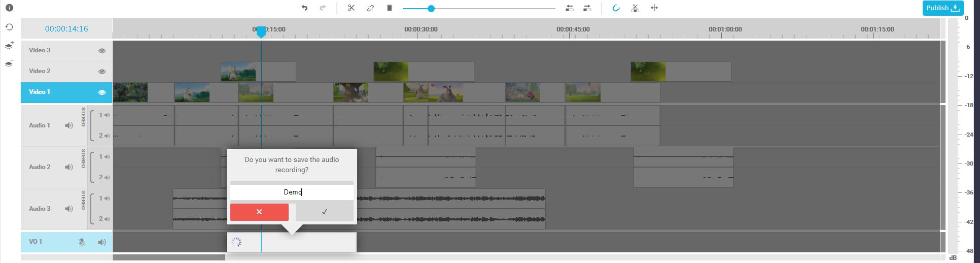This screenshot has height=263, width=980.
Task: Toggle the Video 1 eye icon
Action: pyautogui.click(x=102, y=92)
